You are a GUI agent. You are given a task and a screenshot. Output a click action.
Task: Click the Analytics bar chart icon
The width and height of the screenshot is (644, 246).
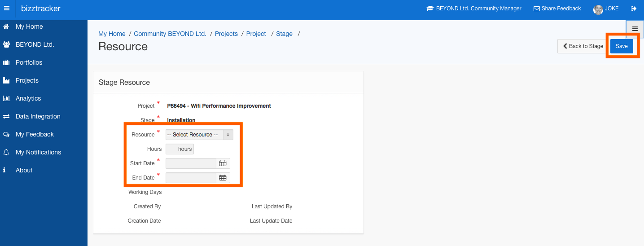point(6,98)
